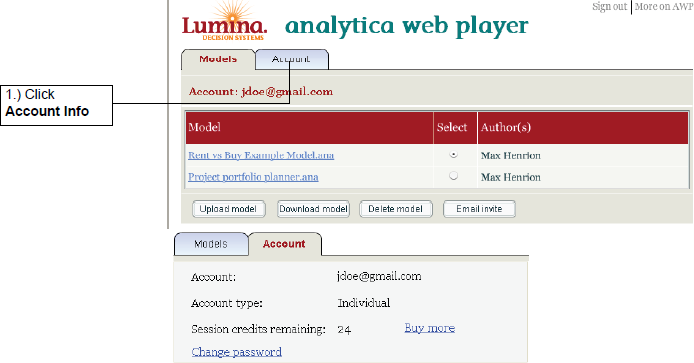The image size is (694, 363).
Task: Click the More on AWP link
Action: [x=663, y=6]
